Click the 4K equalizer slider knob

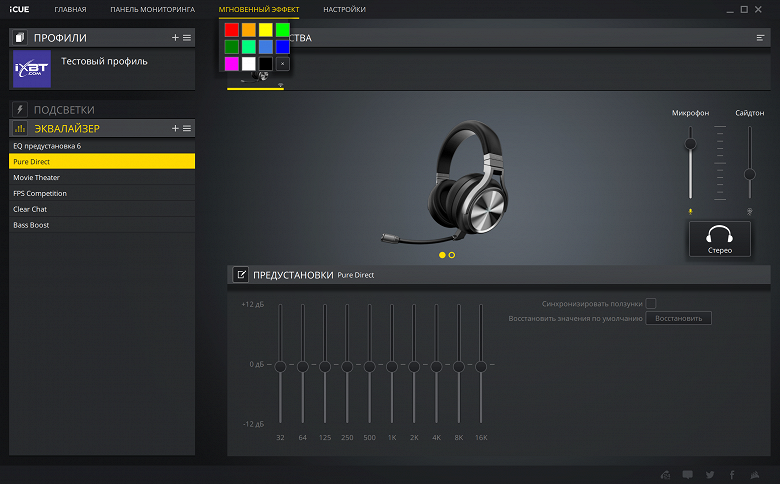pos(436,367)
